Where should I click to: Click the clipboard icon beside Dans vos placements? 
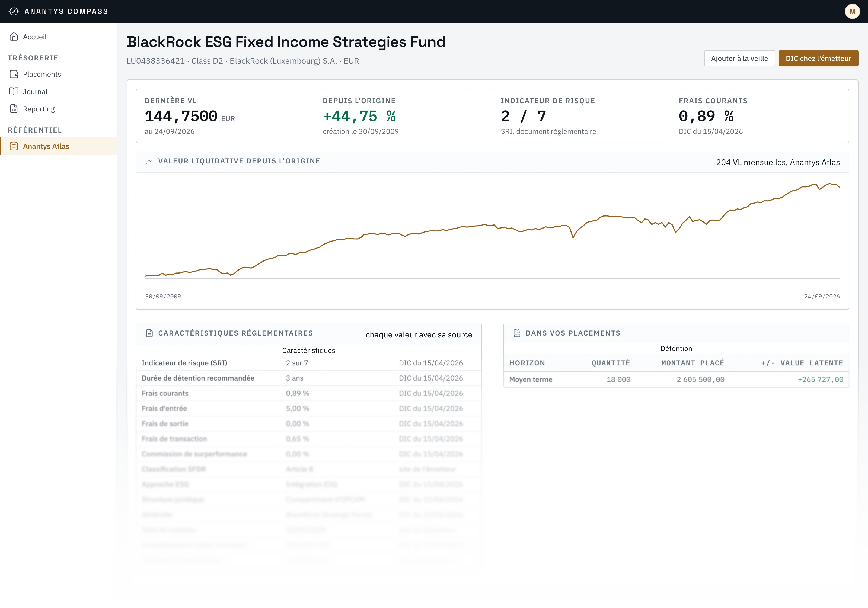[x=517, y=333]
